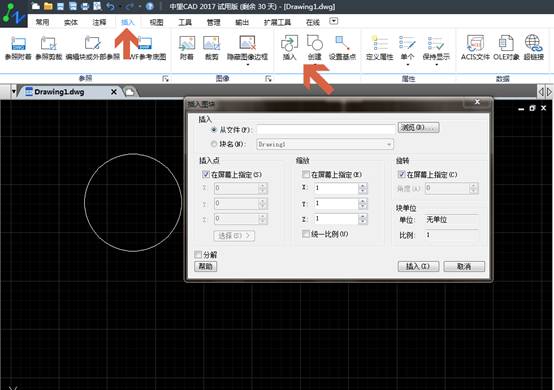Select the 块名 radio button

point(214,144)
